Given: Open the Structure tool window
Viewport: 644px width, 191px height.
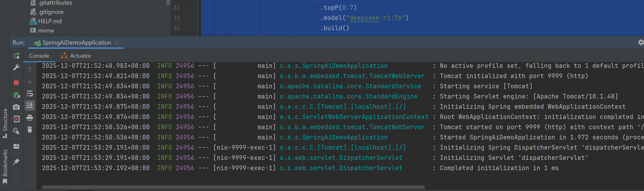Looking at the screenshot, I should pos(5,123).
